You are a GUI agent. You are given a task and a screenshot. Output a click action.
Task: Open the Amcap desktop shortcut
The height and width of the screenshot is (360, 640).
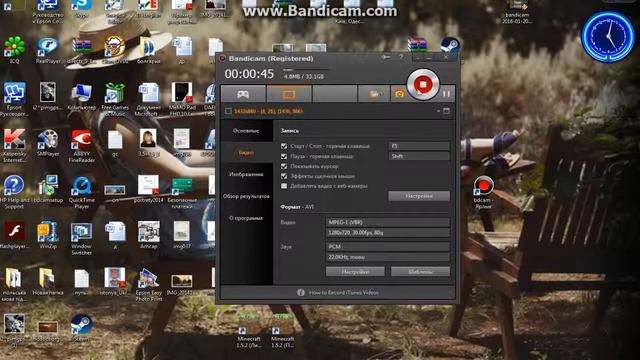149,236
